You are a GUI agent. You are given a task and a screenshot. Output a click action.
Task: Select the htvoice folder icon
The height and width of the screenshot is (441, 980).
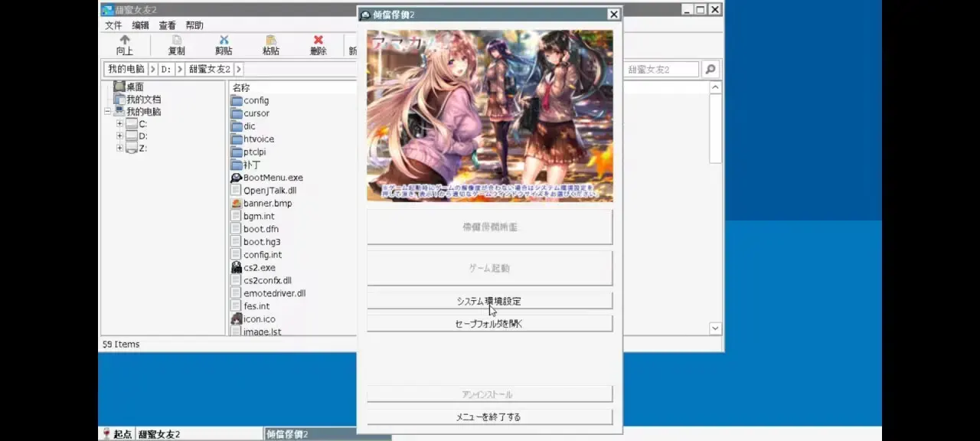237,139
